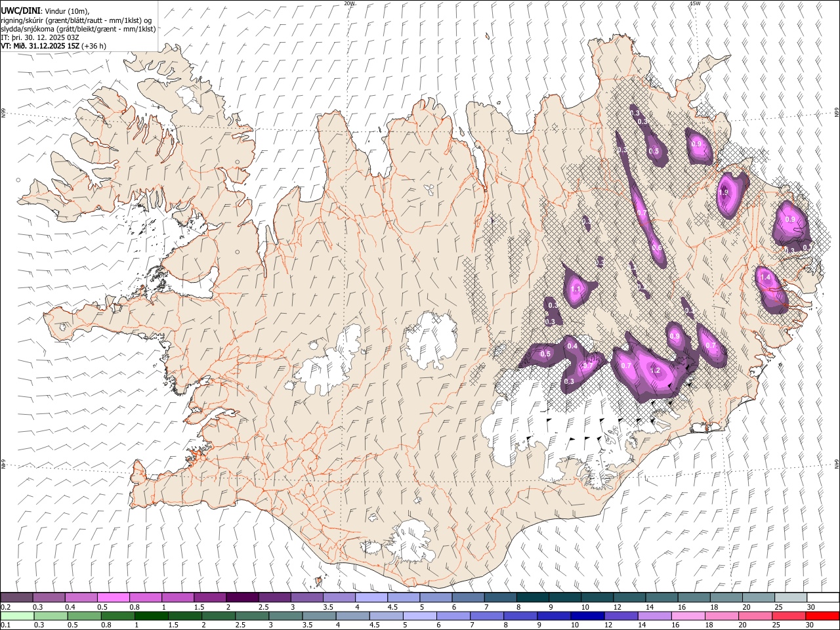The width and height of the screenshot is (840, 630).
Task: Click the dark purple swatch above label 2, top row
Action: [242, 598]
